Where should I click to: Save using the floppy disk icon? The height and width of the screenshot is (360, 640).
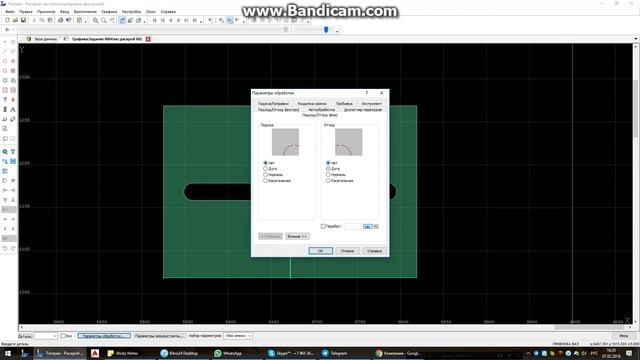click(x=23, y=20)
